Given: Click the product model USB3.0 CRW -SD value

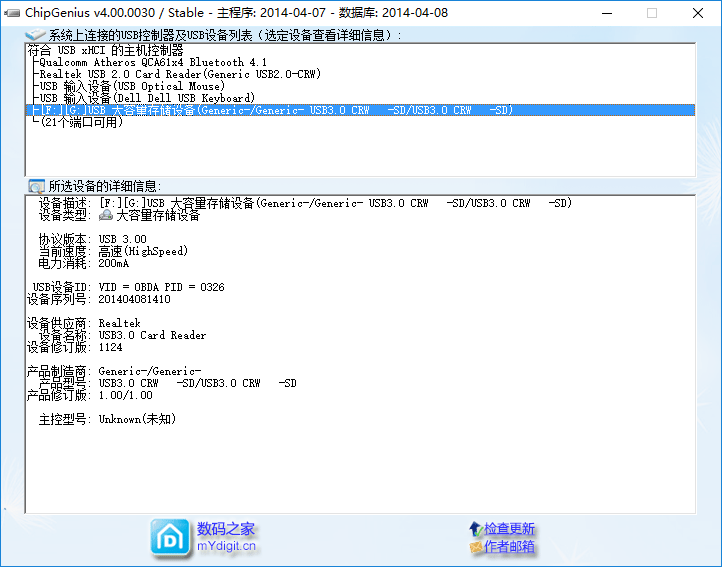Looking at the screenshot, I should click(198, 383).
